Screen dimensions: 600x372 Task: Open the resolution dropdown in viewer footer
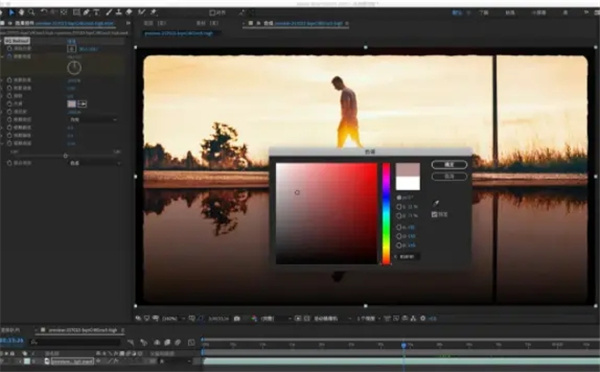(276, 318)
